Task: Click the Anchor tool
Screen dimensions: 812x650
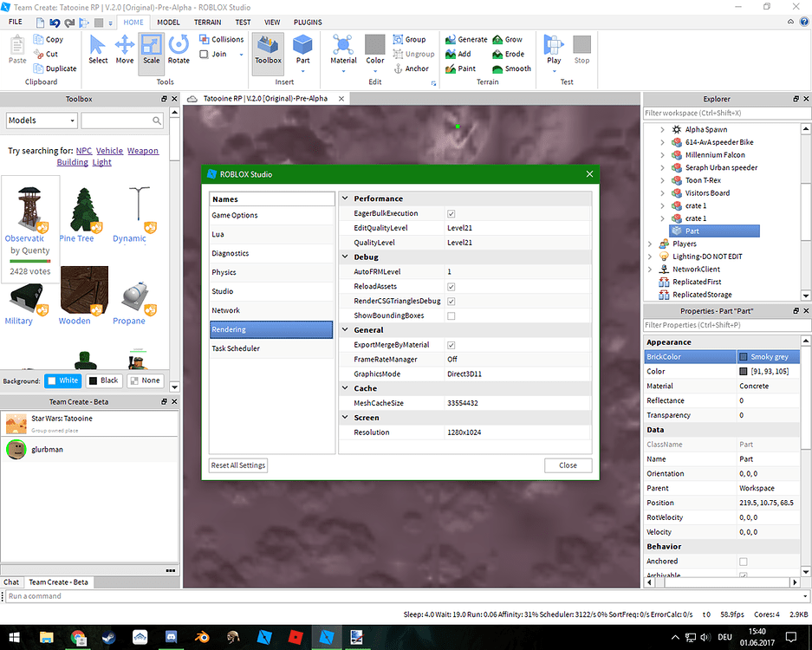Action: pyautogui.click(x=411, y=68)
